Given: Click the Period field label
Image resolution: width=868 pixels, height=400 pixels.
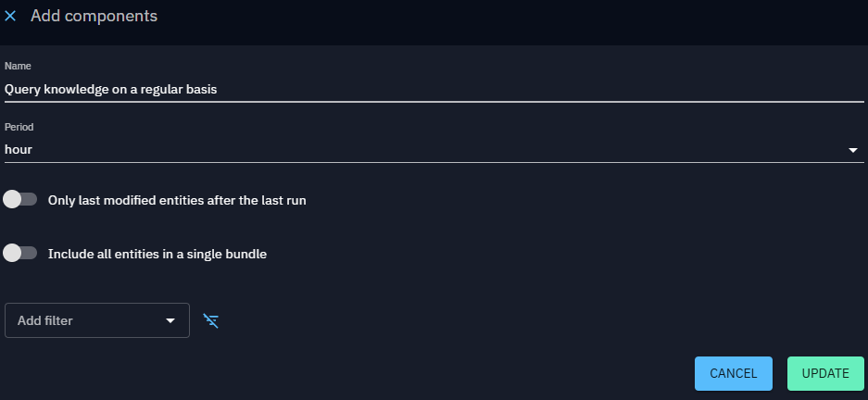Looking at the screenshot, I should tap(19, 126).
